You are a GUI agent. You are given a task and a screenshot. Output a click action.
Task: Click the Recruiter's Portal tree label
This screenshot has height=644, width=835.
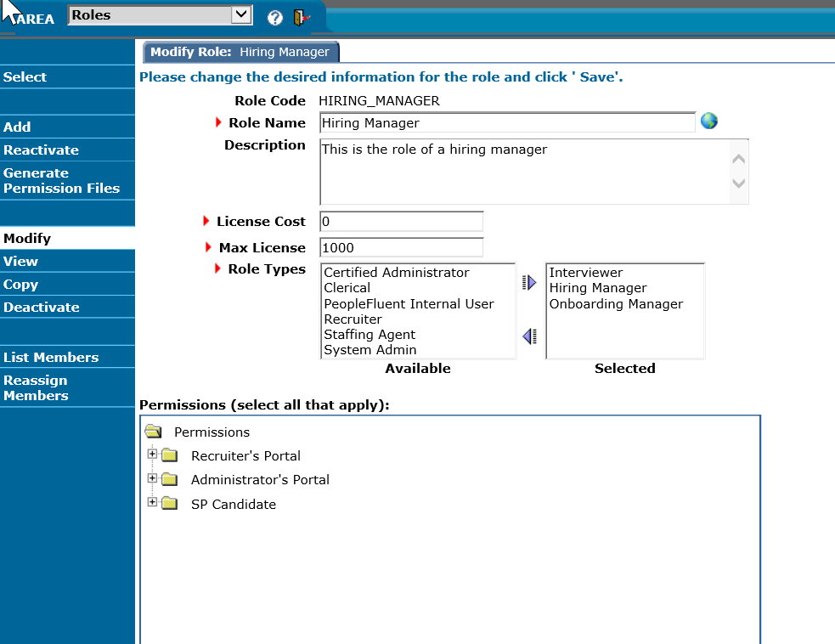(245, 456)
